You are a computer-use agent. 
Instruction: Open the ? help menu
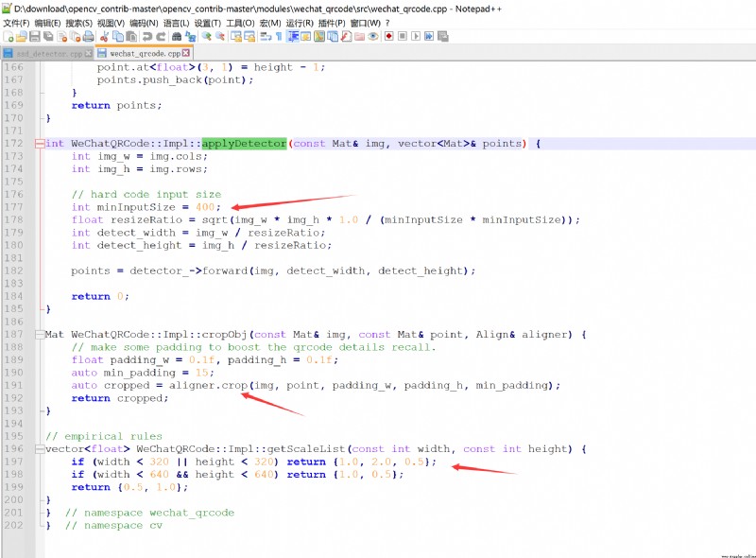click(387, 23)
